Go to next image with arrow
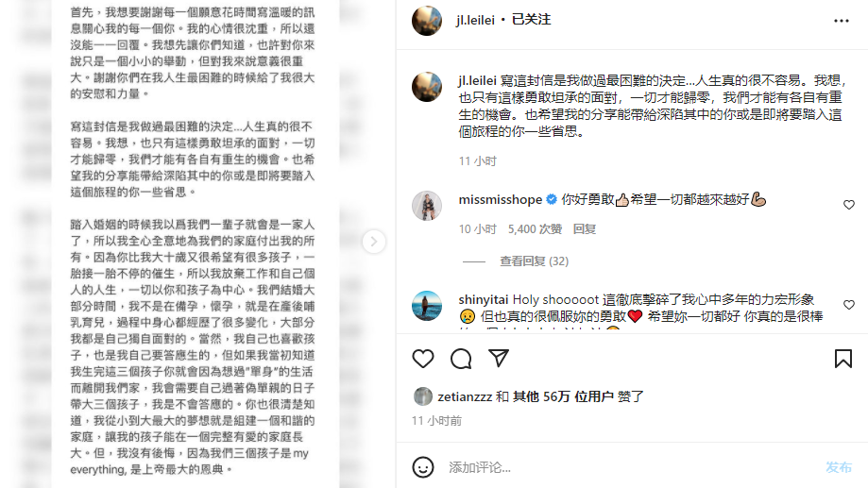Screen dimensions: 868x488 374,242
